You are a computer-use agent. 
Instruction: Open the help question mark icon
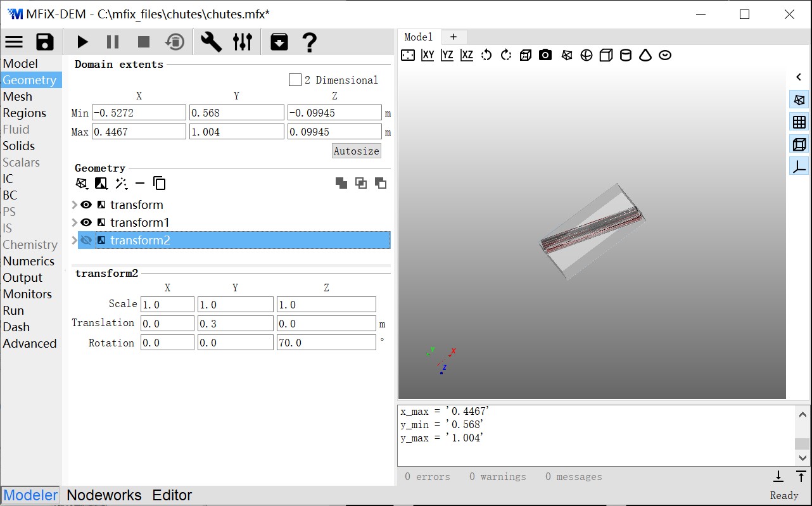pyautogui.click(x=309, y=42)
